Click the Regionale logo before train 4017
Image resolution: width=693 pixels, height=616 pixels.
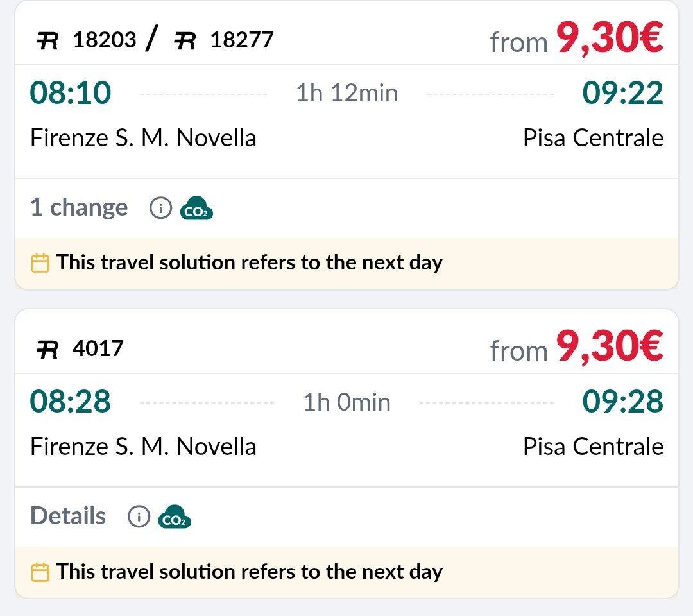pyautogui.click(x=47, y=350)
